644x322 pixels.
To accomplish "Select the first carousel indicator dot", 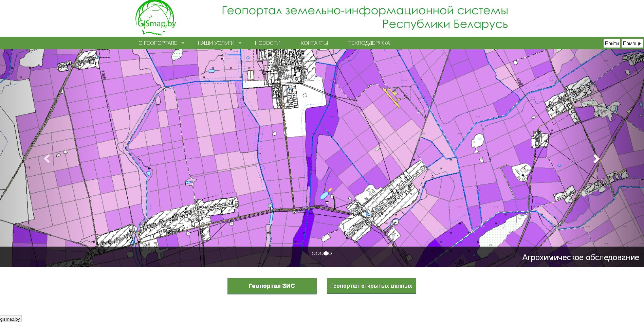I will coord(314,253).
